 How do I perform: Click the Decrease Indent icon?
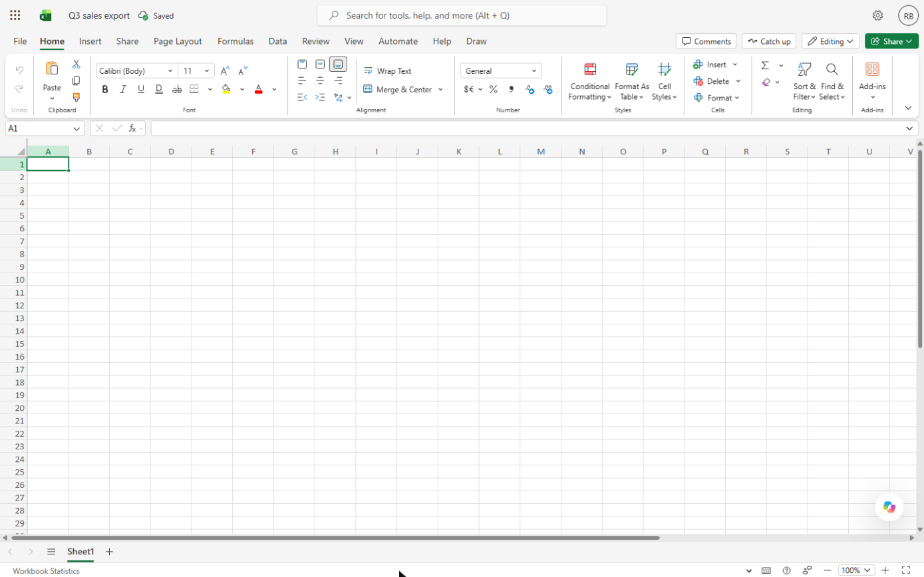pyautogui.click(x=302, y=97)
